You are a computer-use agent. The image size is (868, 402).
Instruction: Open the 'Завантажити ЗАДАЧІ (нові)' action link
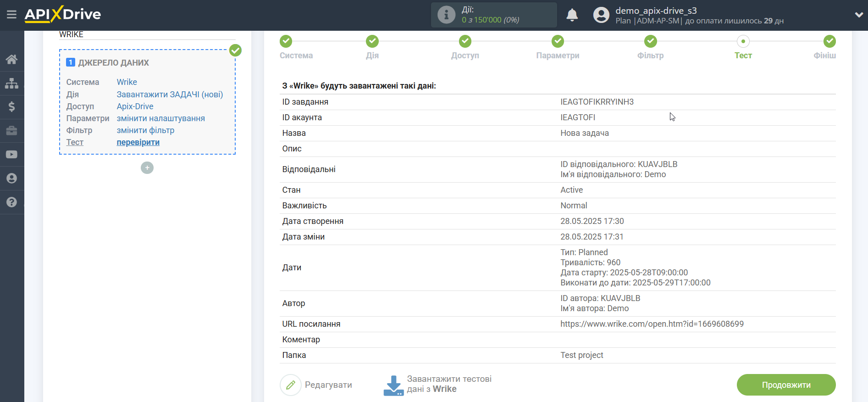(x=170, y=95)
